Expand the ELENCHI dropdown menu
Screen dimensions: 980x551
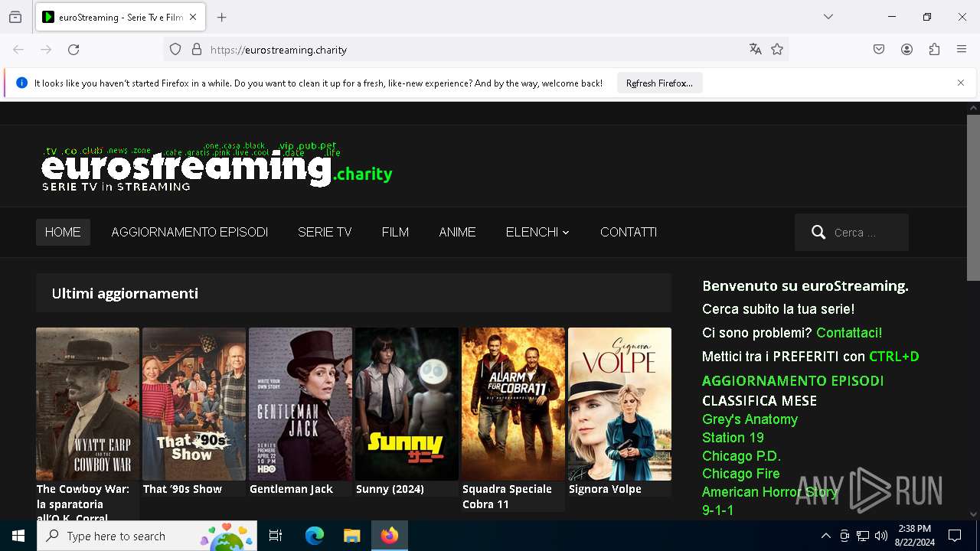click(x=537, y=233)
